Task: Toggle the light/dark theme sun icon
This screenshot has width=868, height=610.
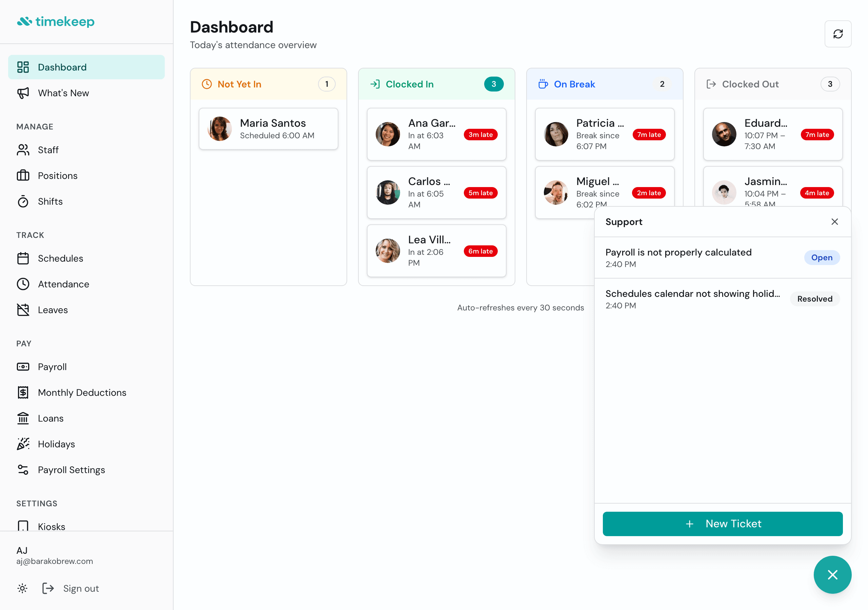Action: click(x=22, y=588)
